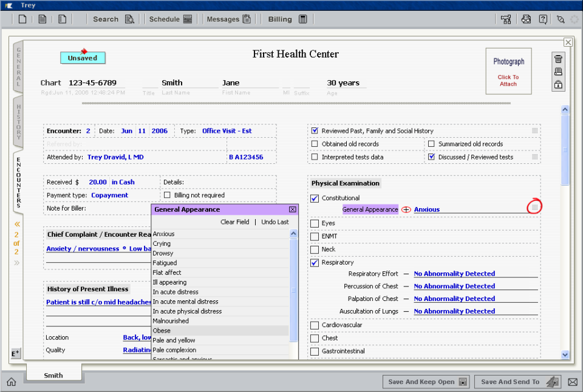Open the mail envelope icon
Screen dimensions: 583x392
(573, 382)
